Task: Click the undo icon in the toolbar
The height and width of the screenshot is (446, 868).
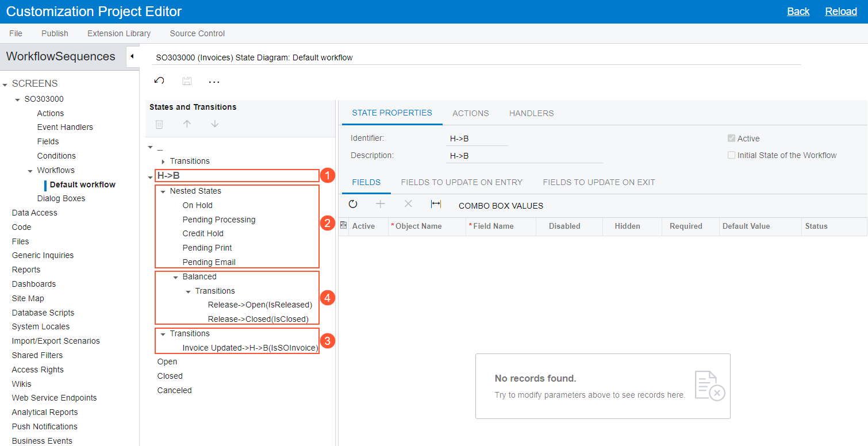Action: tap(160, 81)
